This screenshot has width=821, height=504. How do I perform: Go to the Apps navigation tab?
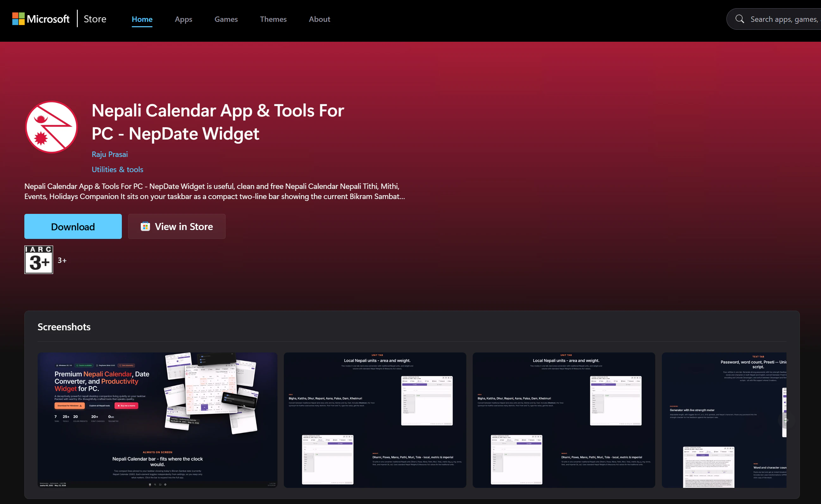click(183, 19)
